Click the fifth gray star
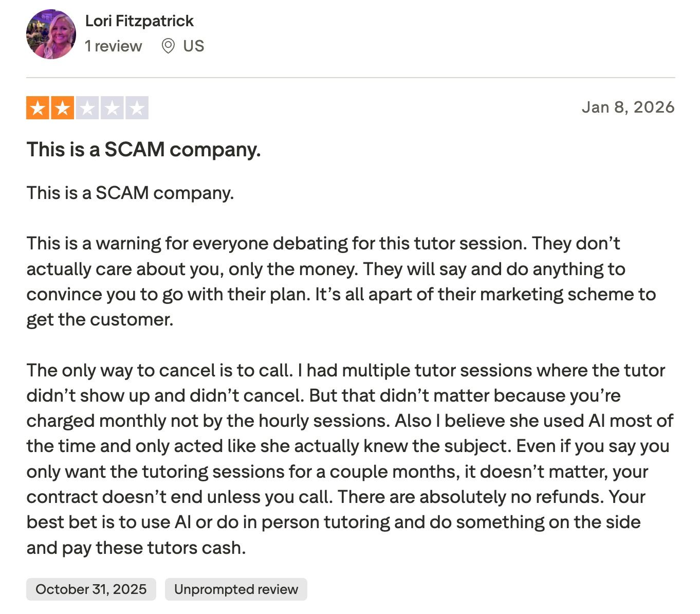This screenshot has height=614, width=700. (137, 107)
